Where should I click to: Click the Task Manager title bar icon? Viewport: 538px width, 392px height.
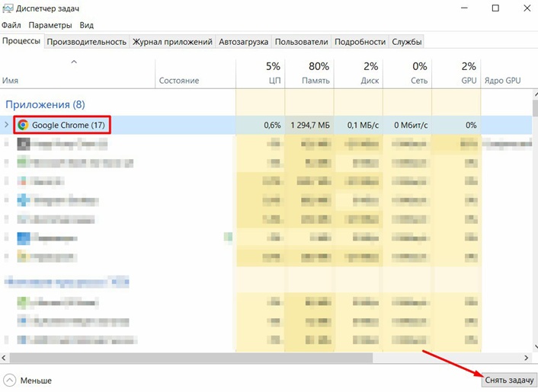tap(8, 8)
